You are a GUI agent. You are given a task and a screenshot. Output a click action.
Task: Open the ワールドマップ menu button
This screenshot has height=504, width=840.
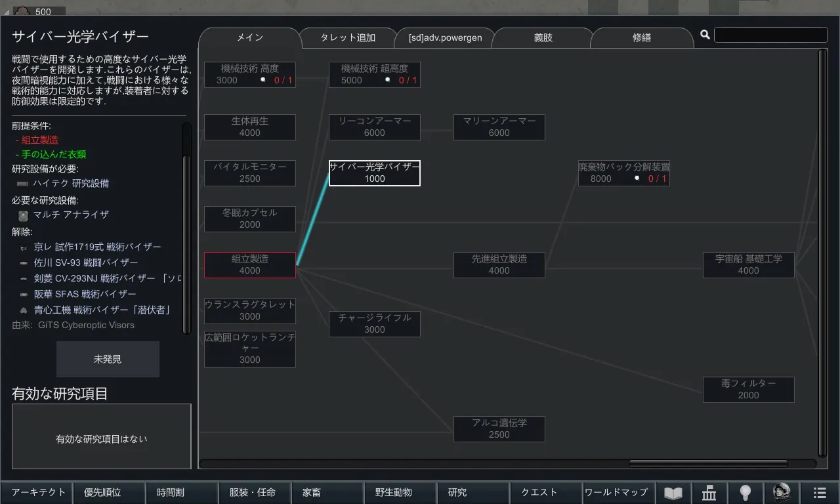pyautogui.click(x=616, y=492)
